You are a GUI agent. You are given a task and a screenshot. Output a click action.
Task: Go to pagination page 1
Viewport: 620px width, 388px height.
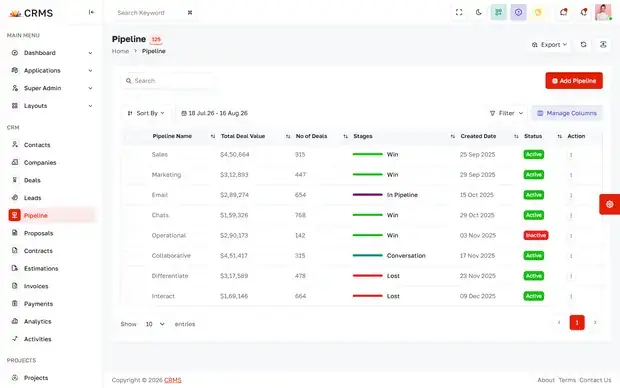tap(577, 323)
